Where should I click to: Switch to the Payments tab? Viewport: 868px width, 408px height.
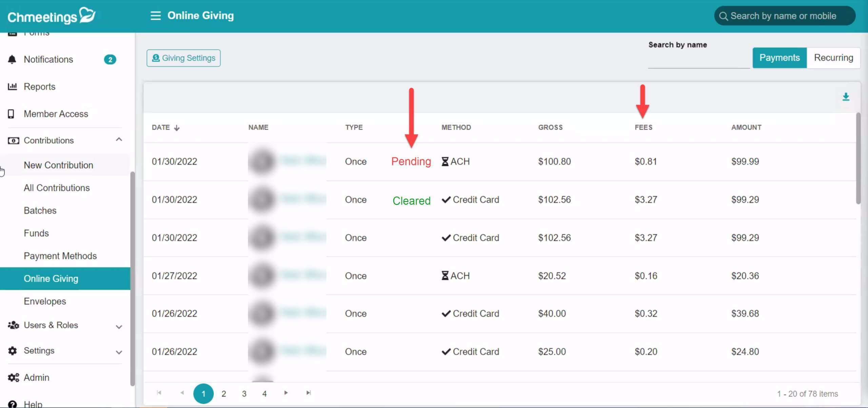coord(780,58)
